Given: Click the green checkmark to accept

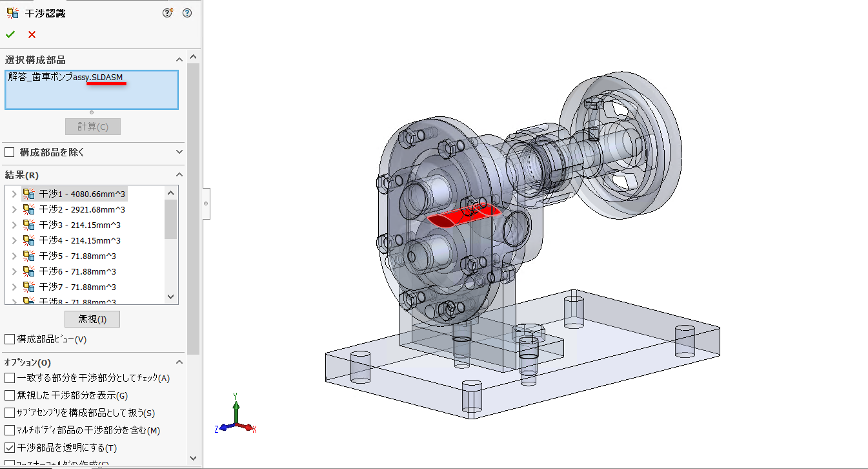Looking at the screenshot, I should [10, 35].
